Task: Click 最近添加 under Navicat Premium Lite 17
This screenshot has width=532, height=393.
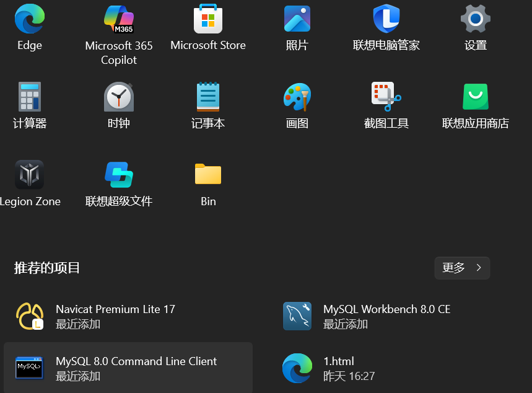Action: (78, 324)
